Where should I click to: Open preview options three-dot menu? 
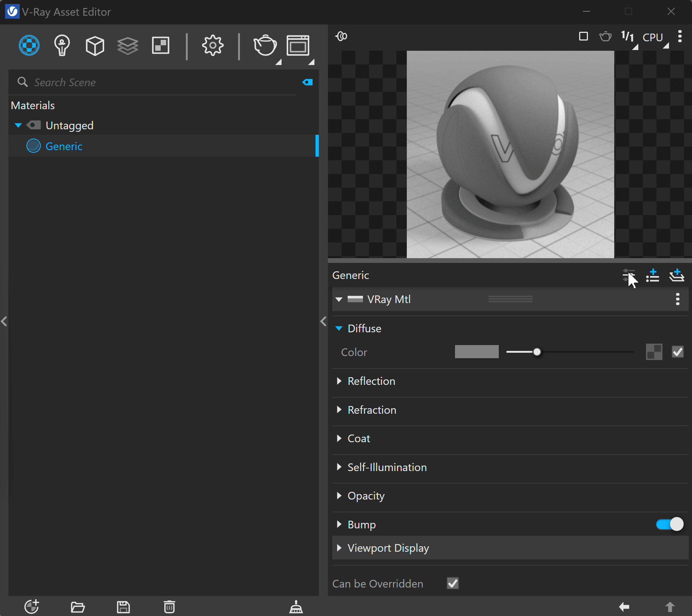(680, 37)
